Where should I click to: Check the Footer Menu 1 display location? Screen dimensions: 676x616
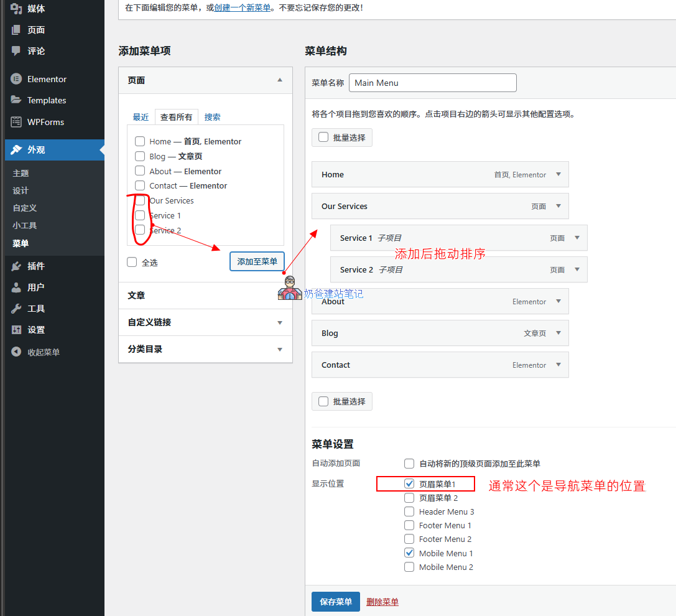[409, 525]
